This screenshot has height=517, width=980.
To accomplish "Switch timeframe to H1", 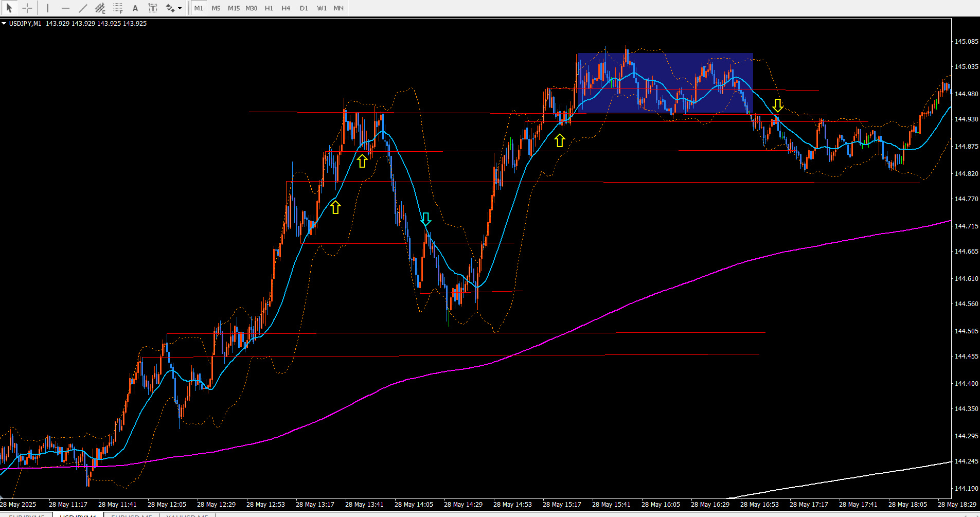I will point(269,8).
